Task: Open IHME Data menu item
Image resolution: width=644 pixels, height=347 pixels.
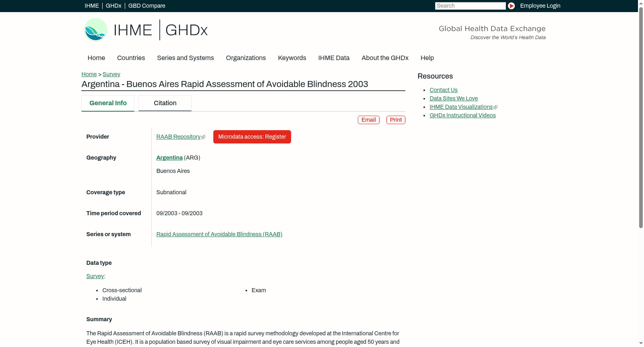Action: 334,58
